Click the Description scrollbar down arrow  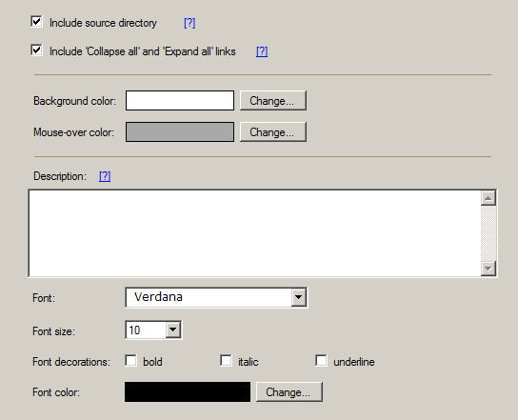488,269
